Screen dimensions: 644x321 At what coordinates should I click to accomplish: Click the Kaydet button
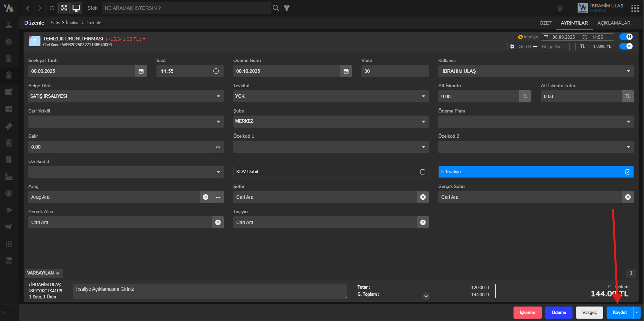620,312
